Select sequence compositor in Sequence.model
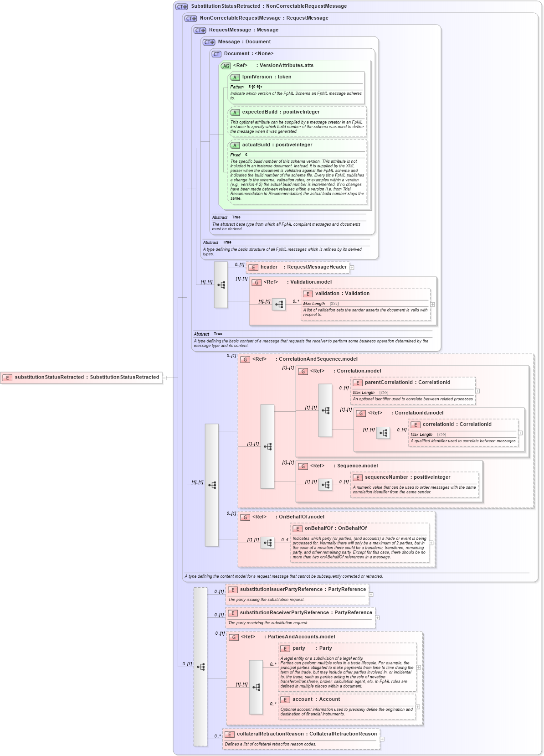This screenshot has height=756, width=544. click(x=325, y=485)
